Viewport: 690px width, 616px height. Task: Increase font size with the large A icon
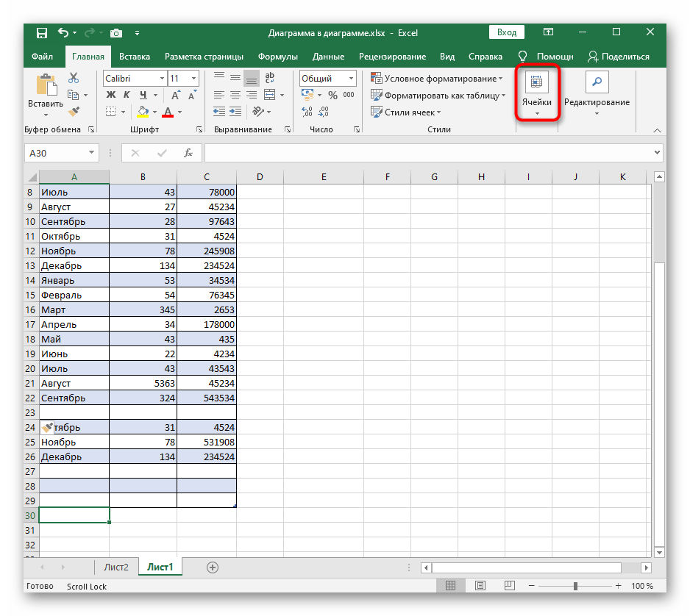pyautogui.click(x=175, y=95)
